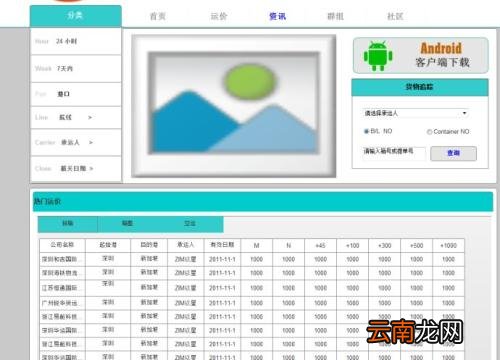The height and width of the screenshot is (360, 500).
Task: Click the 起始港 column header
Action: pos(108,245)
